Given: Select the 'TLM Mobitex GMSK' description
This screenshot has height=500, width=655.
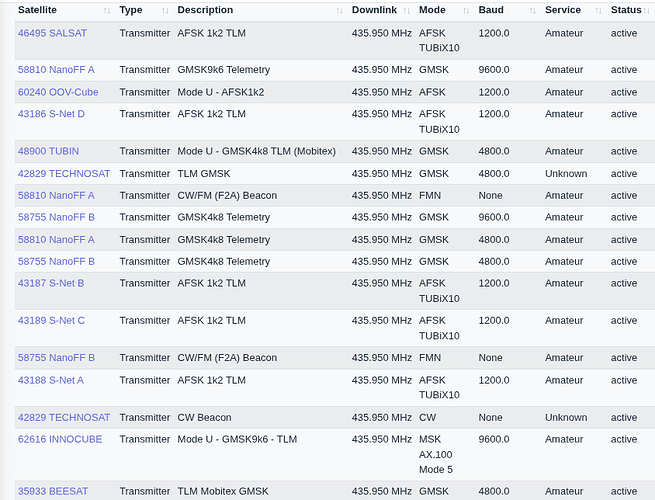Looking at the screenshot, I should [x=223, y=491].
